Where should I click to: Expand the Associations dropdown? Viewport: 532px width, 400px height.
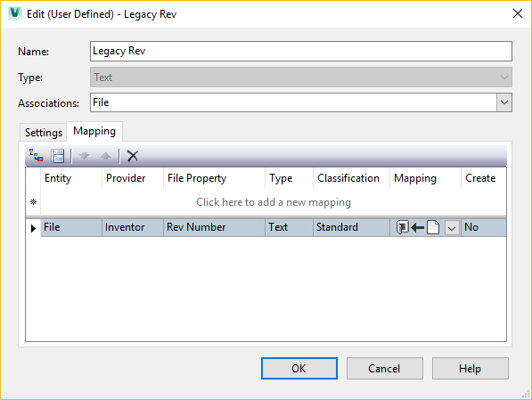[x=503, y=102]
